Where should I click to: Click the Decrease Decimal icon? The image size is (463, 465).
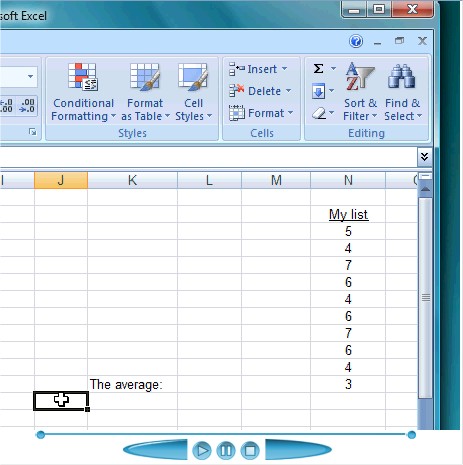(x=27, y=106)
